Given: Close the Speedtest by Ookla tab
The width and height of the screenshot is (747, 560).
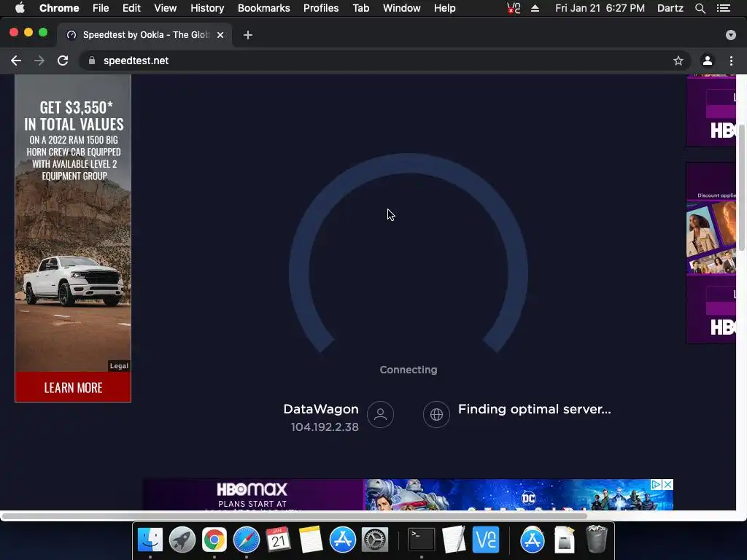Looking at the screenshot, I should (220, 35).
